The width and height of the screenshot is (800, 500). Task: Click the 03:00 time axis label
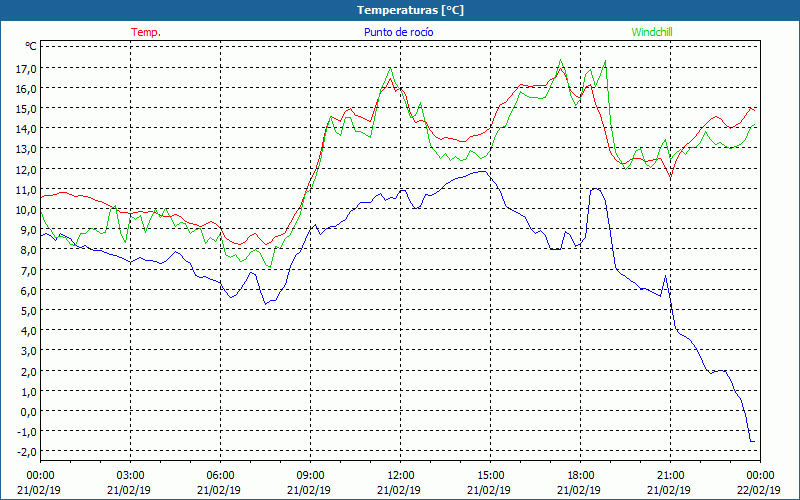tap(131, 476)
